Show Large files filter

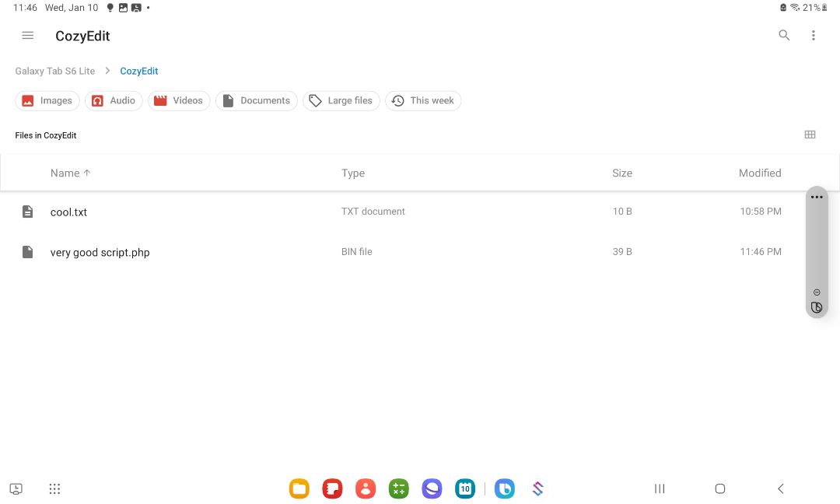(x=341, y=101)
